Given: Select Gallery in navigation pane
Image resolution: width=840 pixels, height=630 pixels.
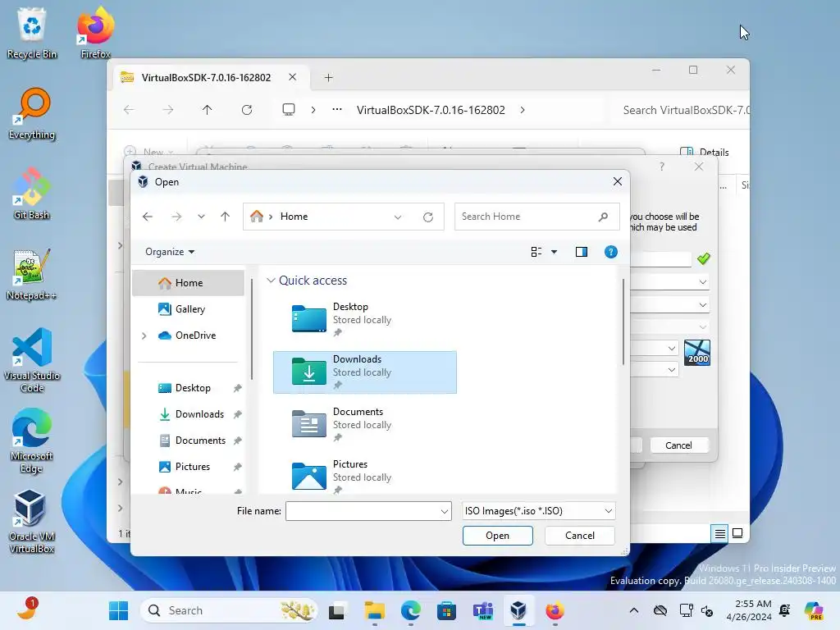Looking at the screenshot, I should pos(189,309).
